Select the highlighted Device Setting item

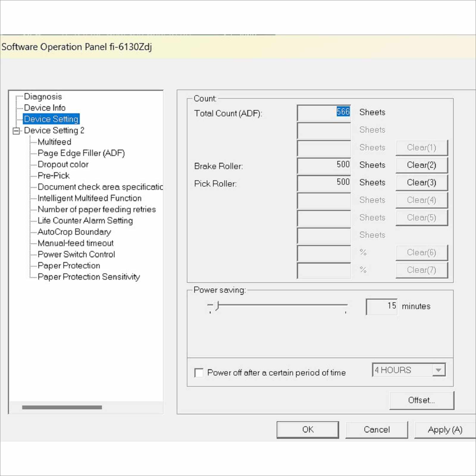pos(51,119)
